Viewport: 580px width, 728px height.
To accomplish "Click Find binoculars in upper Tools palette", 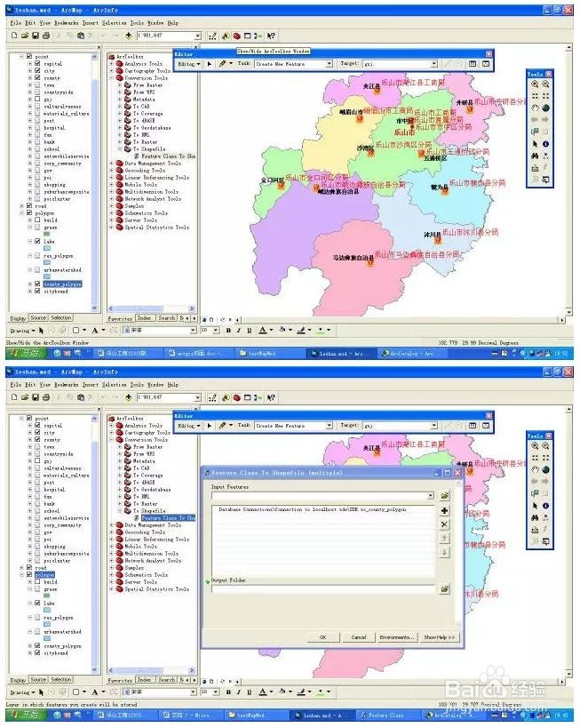I will point(535,156).
